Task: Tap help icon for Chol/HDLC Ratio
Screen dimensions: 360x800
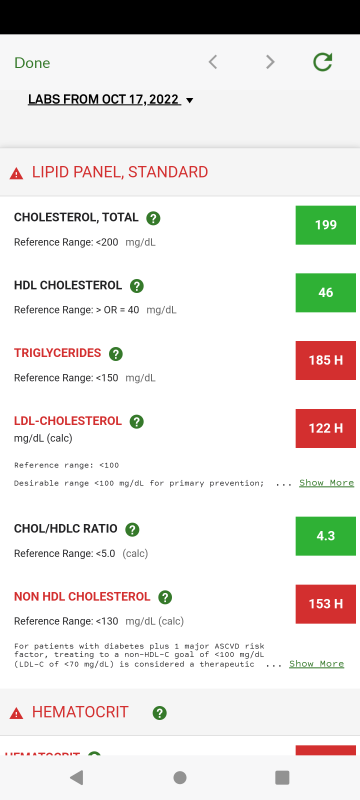Action: (132, 530)
